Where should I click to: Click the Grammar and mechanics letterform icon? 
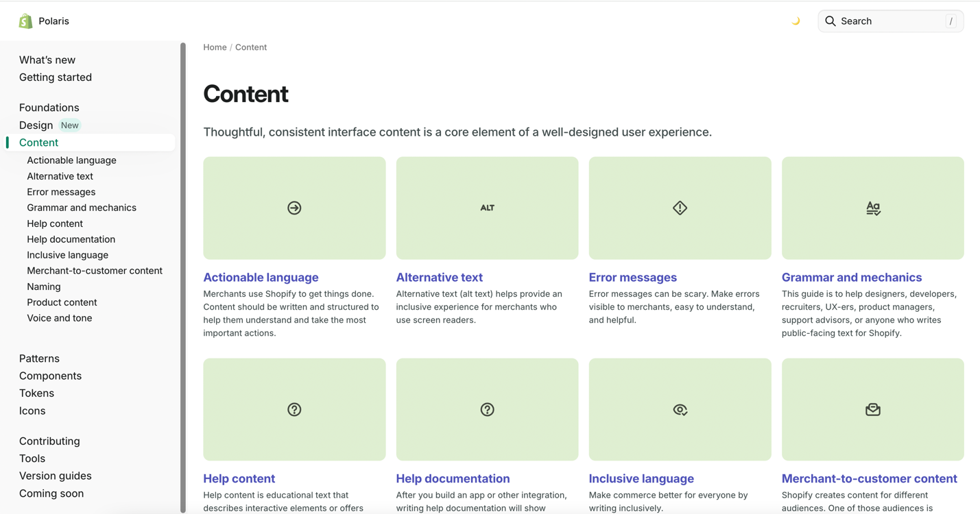tap(872, 208)
